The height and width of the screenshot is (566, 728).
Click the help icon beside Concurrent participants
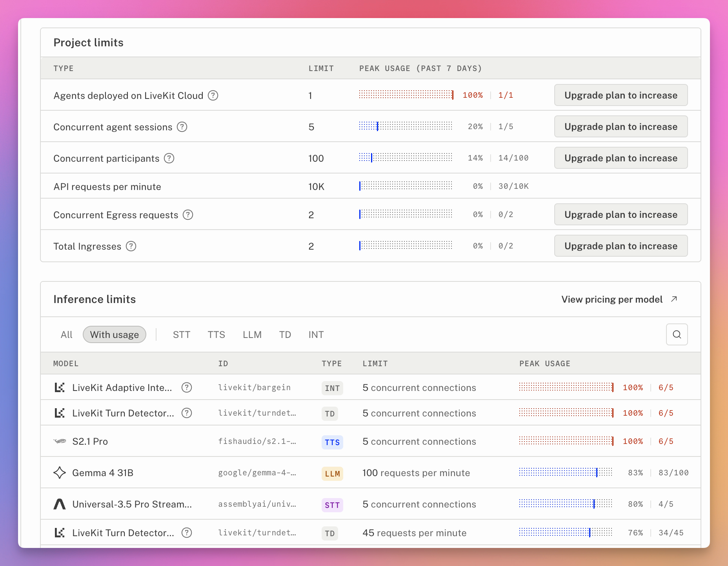click(169, 158)
